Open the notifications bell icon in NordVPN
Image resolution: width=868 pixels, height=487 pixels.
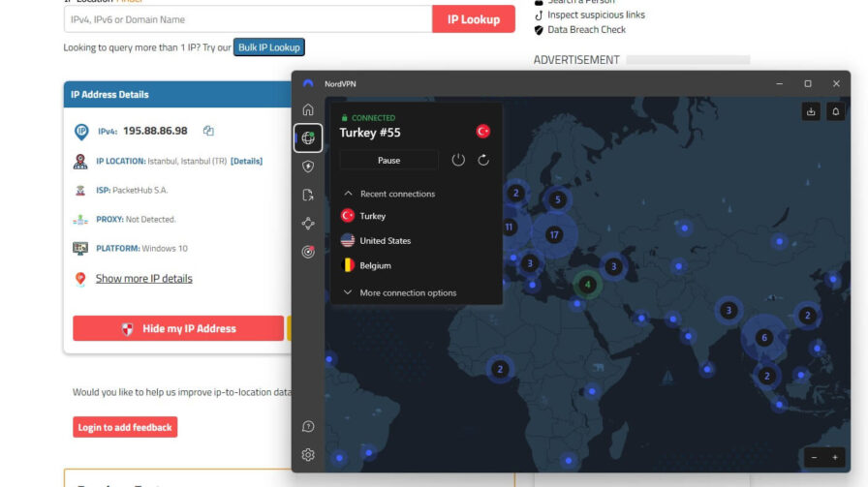pyautogui.click(x=835, y=111)
